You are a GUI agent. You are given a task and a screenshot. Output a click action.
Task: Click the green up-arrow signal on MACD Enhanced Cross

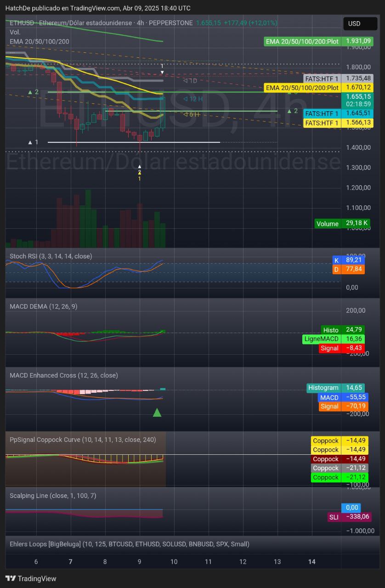[157, 412]
